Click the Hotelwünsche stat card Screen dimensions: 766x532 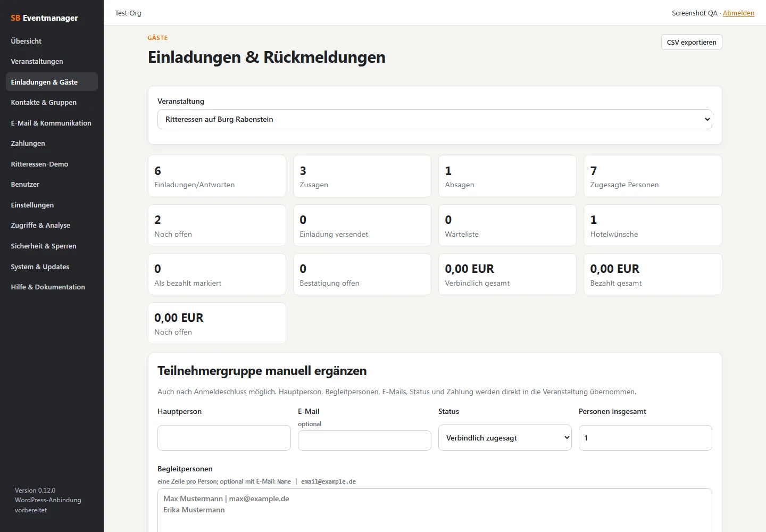click(x=653, y=226)
